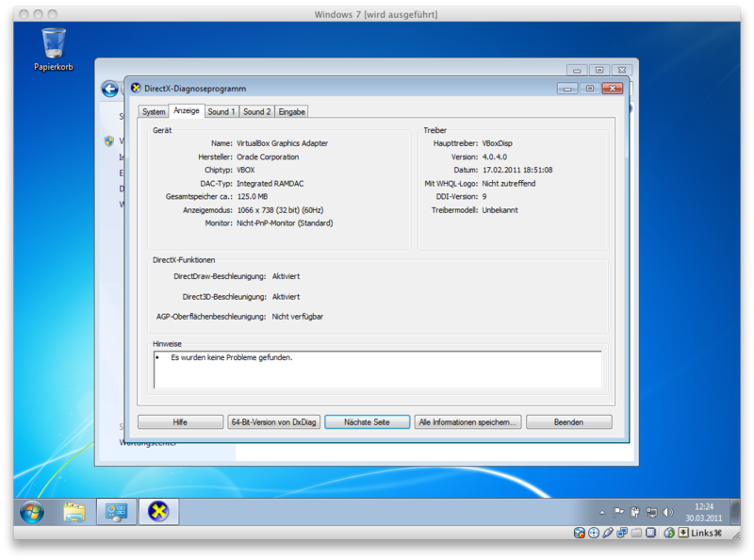Image resolution: width=754 pixels, height=560 pixels.
Task: Click the DirectX-Diagnoseprogramm title bar icon
Action: (x=136, y=88)
